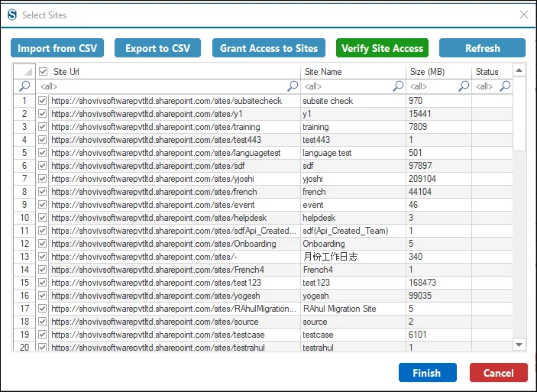The height and width of the screenshot is (392, 537).
Task: Toggle checkbox for the yjoshi site
Action: (x=42, y=179)
